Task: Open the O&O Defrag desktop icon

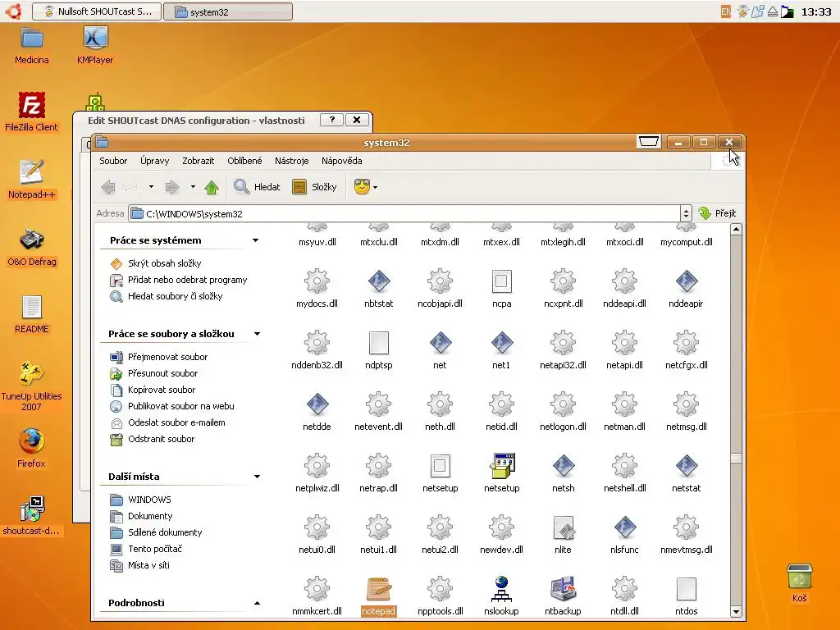Action: 32,240
